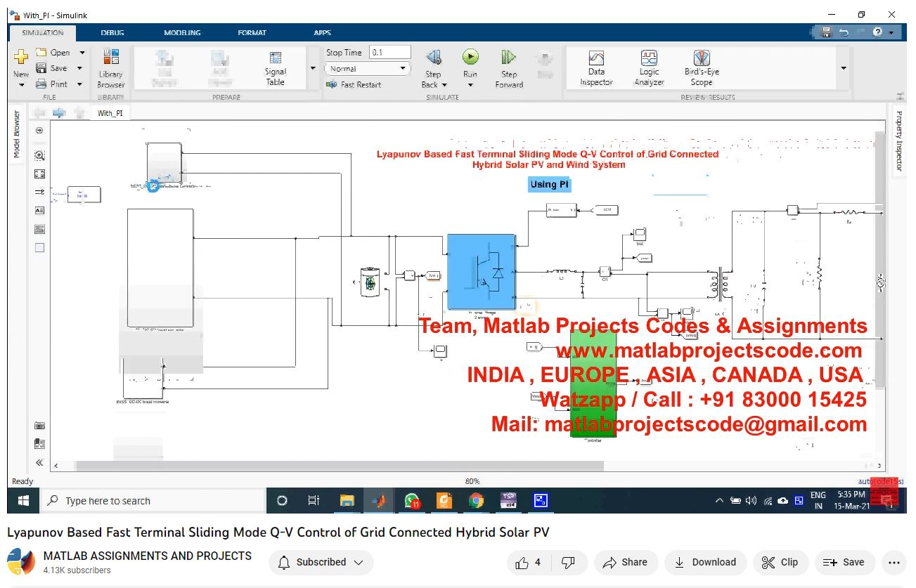The image size is (916, 588).
Task: Add an annotation from canvas palette
Action: [39, 210]
